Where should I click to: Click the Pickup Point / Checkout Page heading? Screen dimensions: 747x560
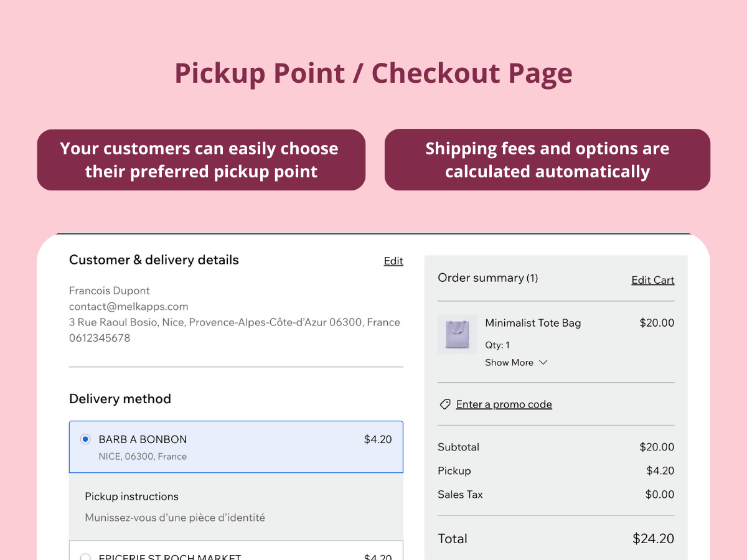point(374,73)
